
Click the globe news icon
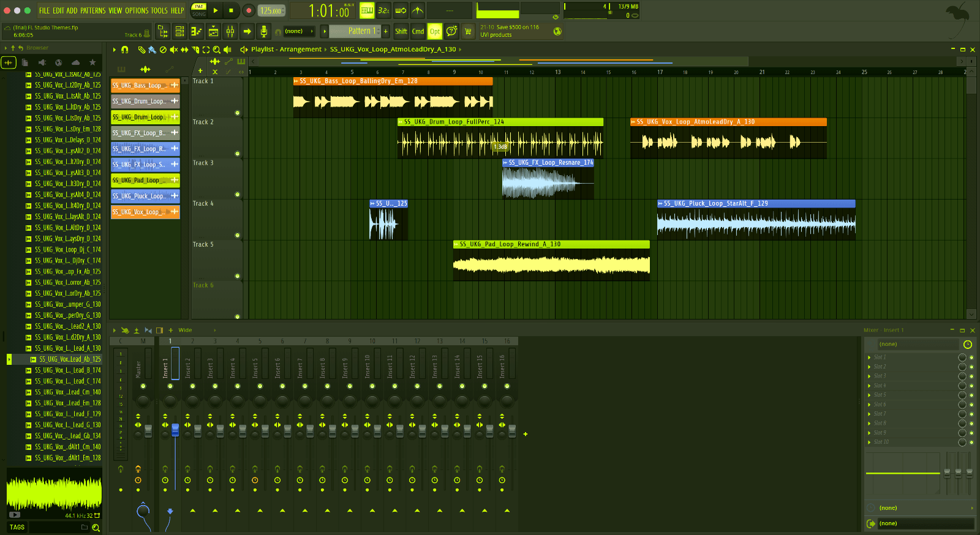tap(557, 31)
